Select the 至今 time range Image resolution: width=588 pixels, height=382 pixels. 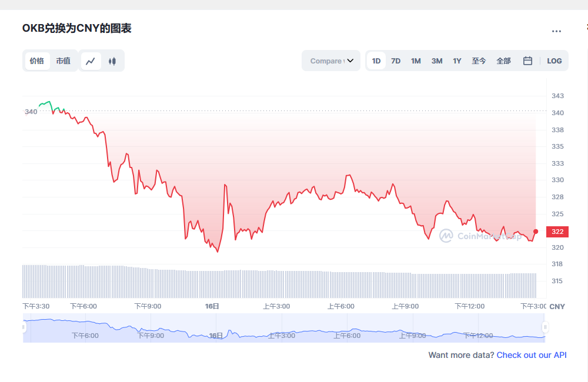479,61
